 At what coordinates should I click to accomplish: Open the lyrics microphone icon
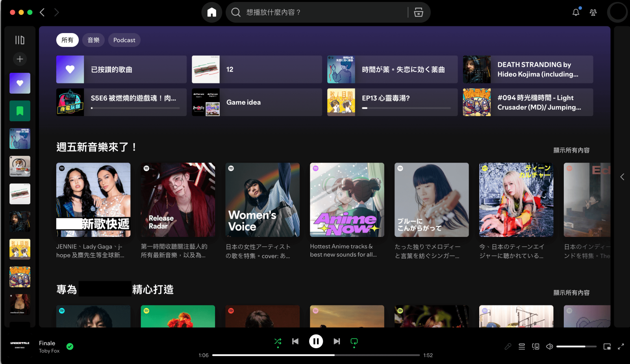tap(508, 346)
